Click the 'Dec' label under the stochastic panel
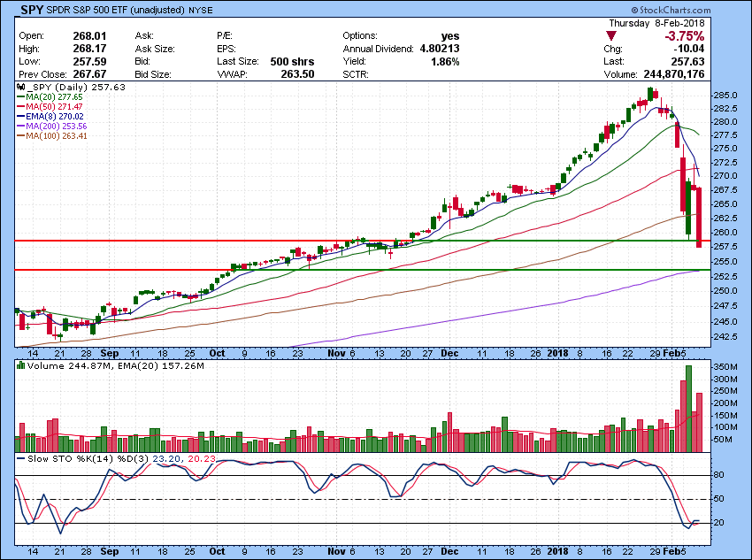The height and width of the screenshot is (560, 752). [449, 551]
